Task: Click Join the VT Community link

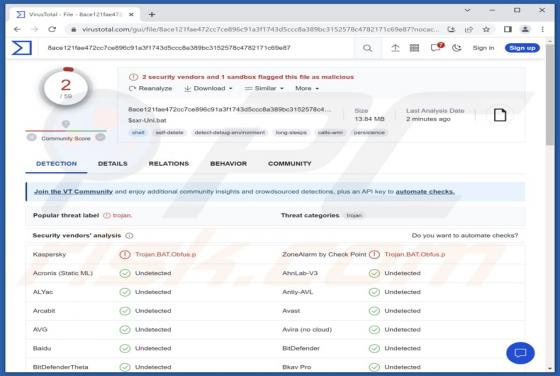Action: (73, 192)
